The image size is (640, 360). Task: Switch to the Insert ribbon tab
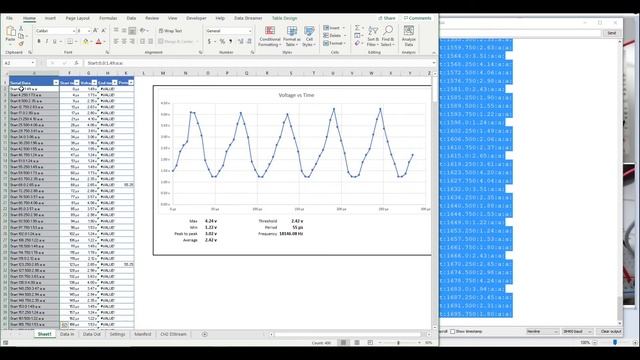point(50,18)
